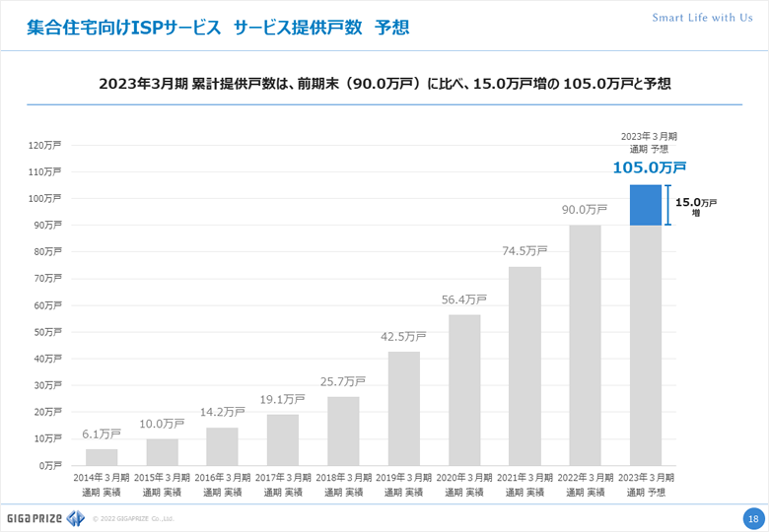Select the 2019年3月期 bar at 42.5万戸
This screenshot has width=769, height=532.
(404, 408)
